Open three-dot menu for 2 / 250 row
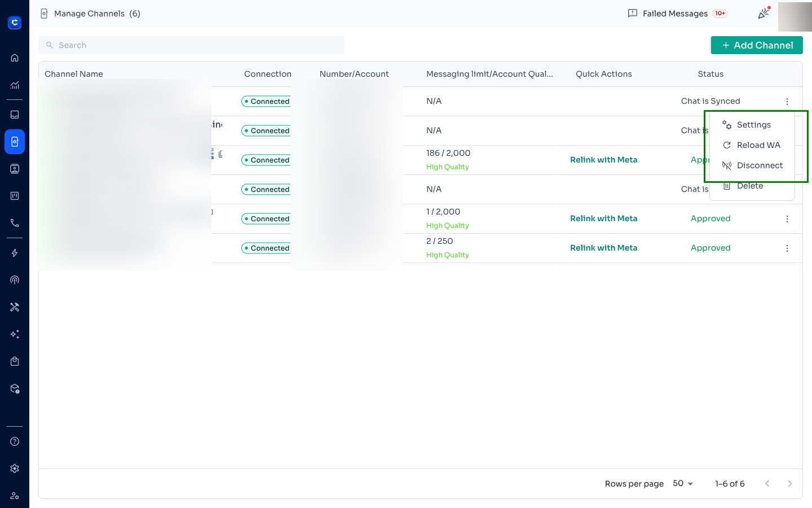 point(787,248)
